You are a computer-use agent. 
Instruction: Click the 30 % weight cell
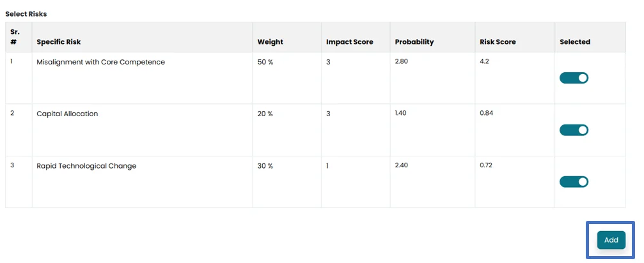pos(265,167)
